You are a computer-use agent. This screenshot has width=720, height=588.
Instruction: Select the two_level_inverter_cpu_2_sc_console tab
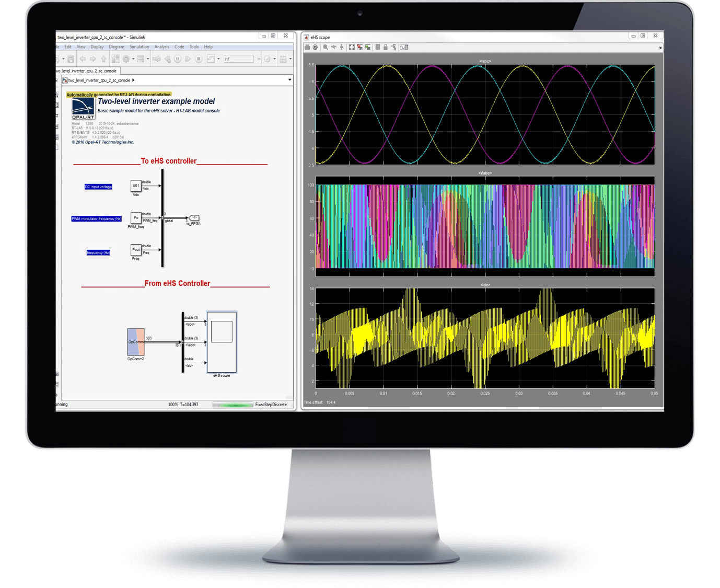(88, 71)
